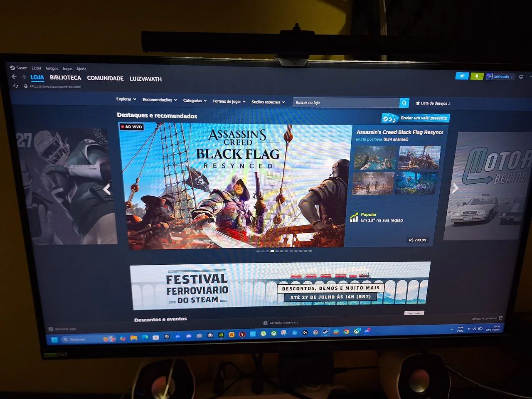
Task: Go forward with the right arrow navigation icon
Action: [x=24, y=77]
